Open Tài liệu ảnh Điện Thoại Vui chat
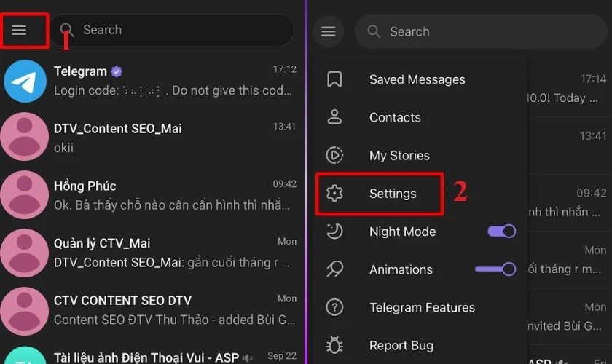Viewport: 612px width, 364px height. point(152,355)
